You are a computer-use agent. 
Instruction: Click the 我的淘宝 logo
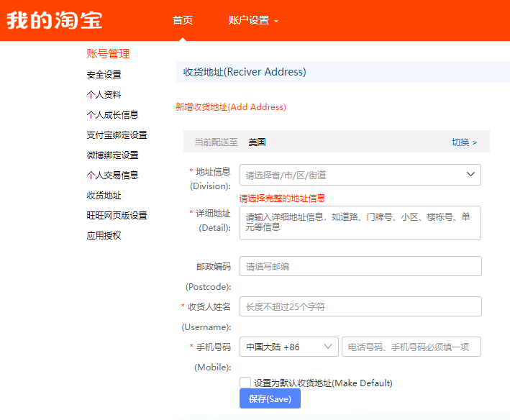(55, 20)
